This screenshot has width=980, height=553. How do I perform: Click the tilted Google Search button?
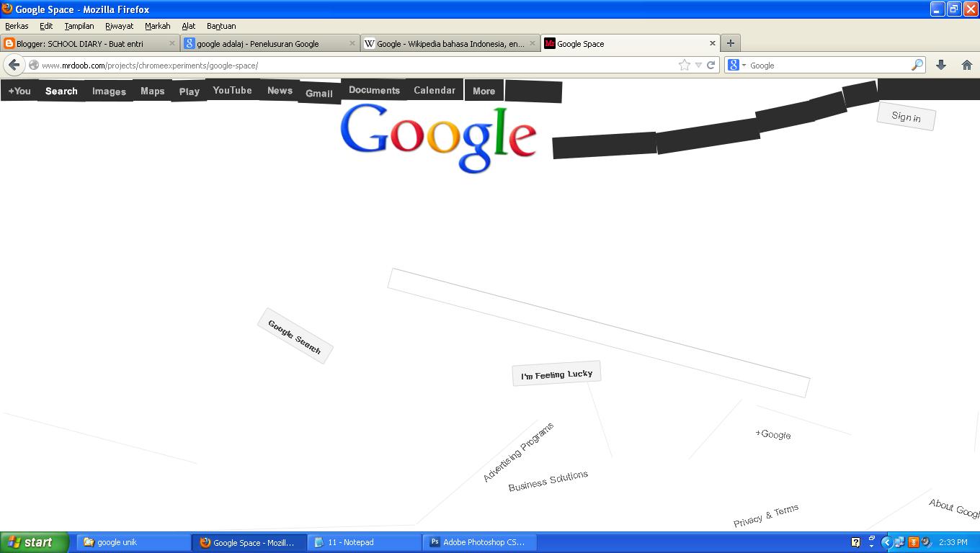pyautogui.click(x=295, y=336)
